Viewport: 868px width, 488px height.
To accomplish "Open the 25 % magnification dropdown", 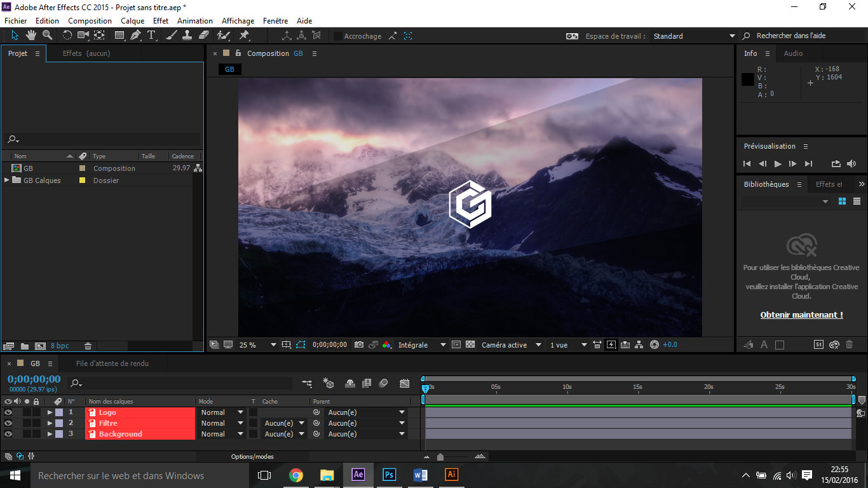I will coord(273,345).
